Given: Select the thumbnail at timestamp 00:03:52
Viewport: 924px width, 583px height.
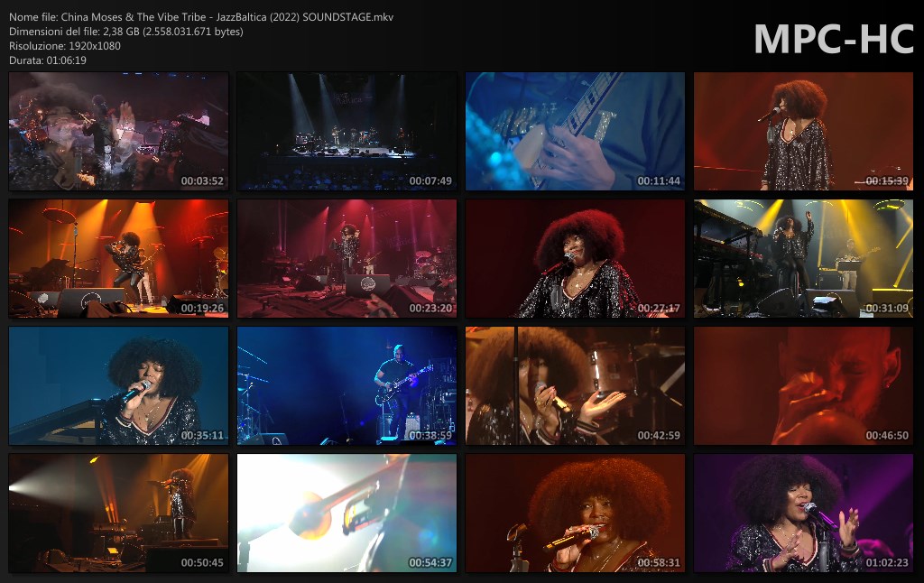Looking at the screenshot, I should pos(118,132).
